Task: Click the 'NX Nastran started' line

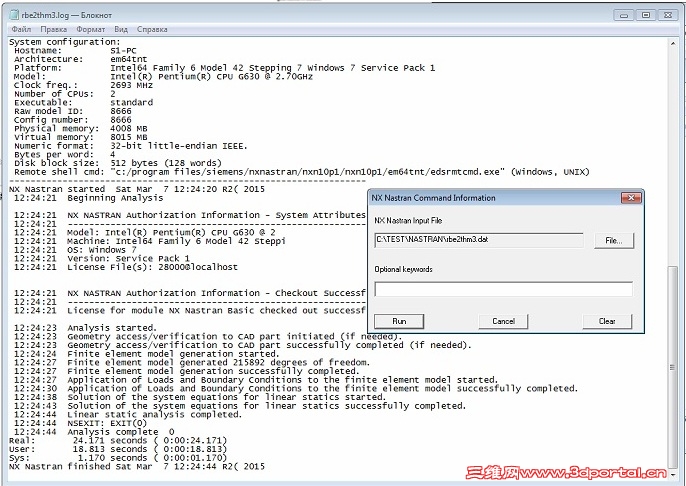Action: [x=137, y=189]
